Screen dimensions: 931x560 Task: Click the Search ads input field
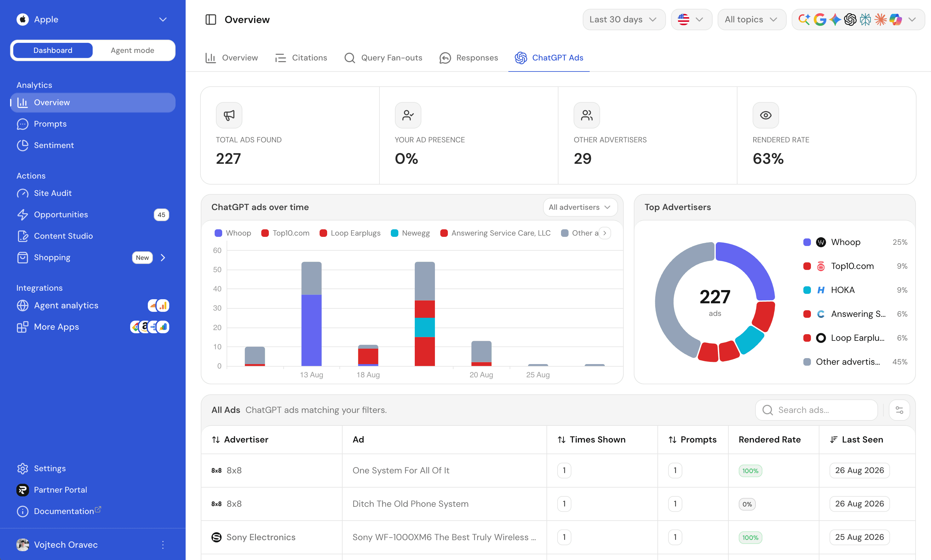pyautogui.click(x=816, y=410)
